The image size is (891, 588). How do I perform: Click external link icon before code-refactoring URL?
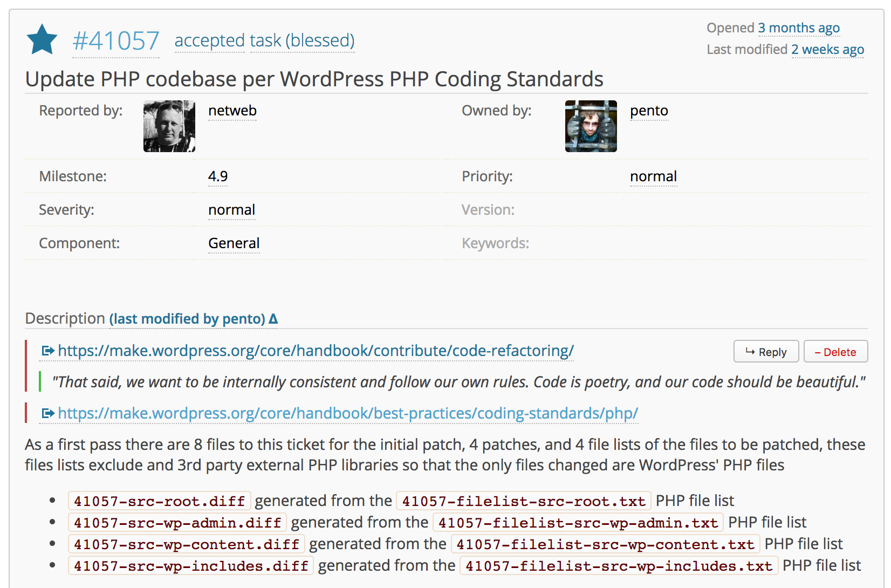coord(48,351)
